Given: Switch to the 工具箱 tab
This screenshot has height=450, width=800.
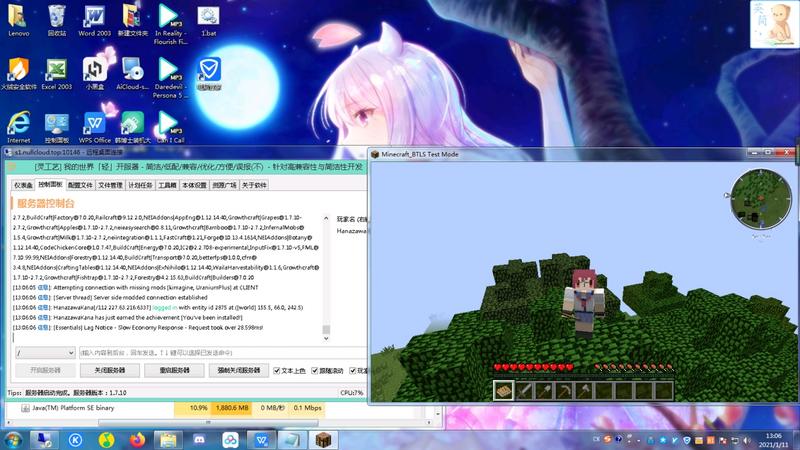Looking at the screenshot, I should (167, 185).
